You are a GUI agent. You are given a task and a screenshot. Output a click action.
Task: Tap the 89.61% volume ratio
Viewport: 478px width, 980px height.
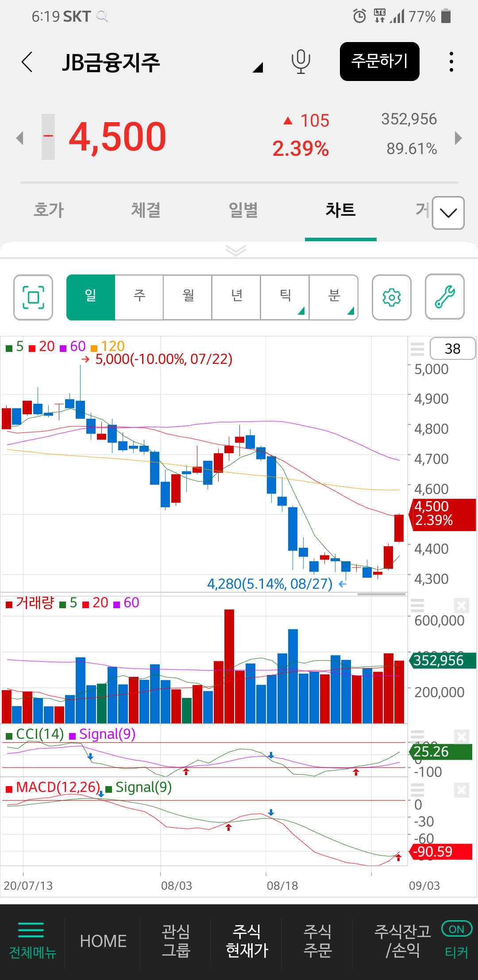tap(412, 149)
